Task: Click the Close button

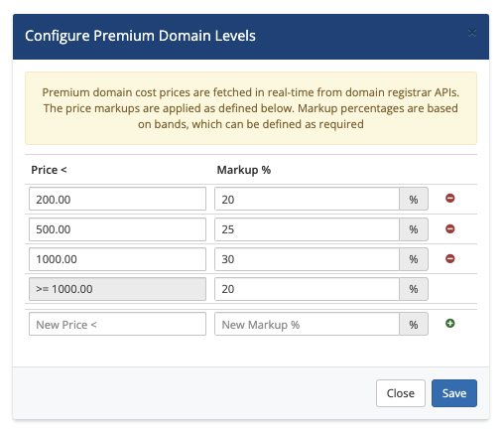Action: [401, 393]
